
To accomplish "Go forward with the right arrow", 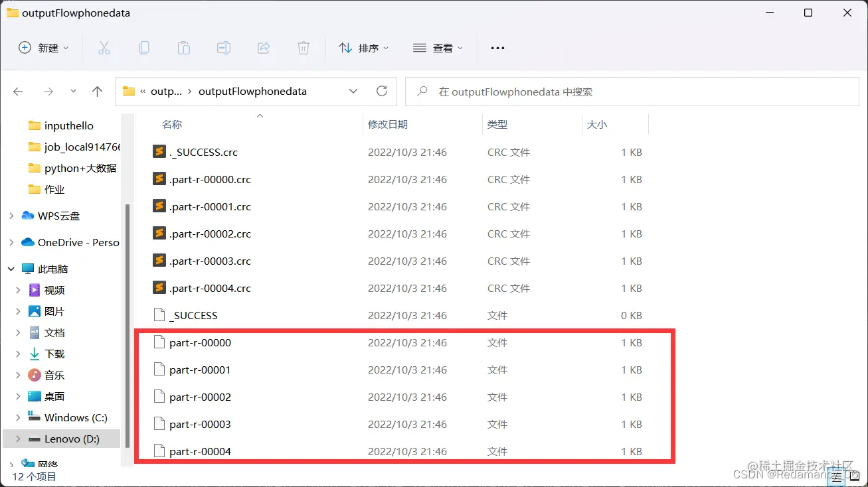I will [48, 92].
